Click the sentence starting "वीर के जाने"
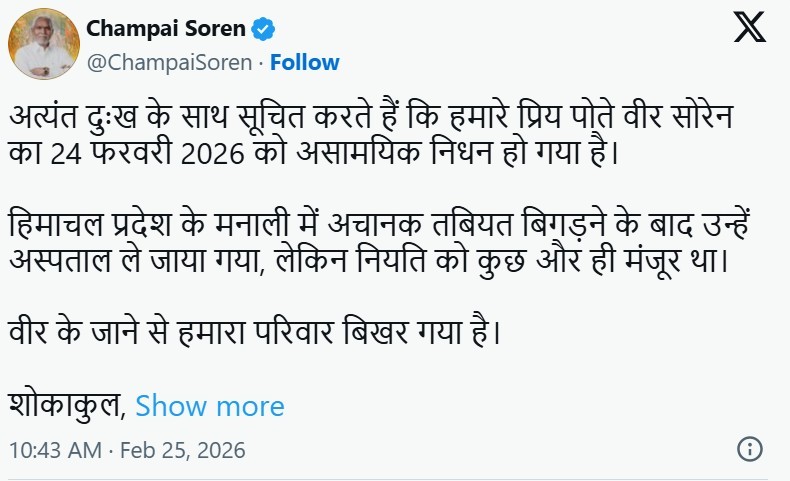The width and height of the screenshot is (790, 481). (256, 328)
